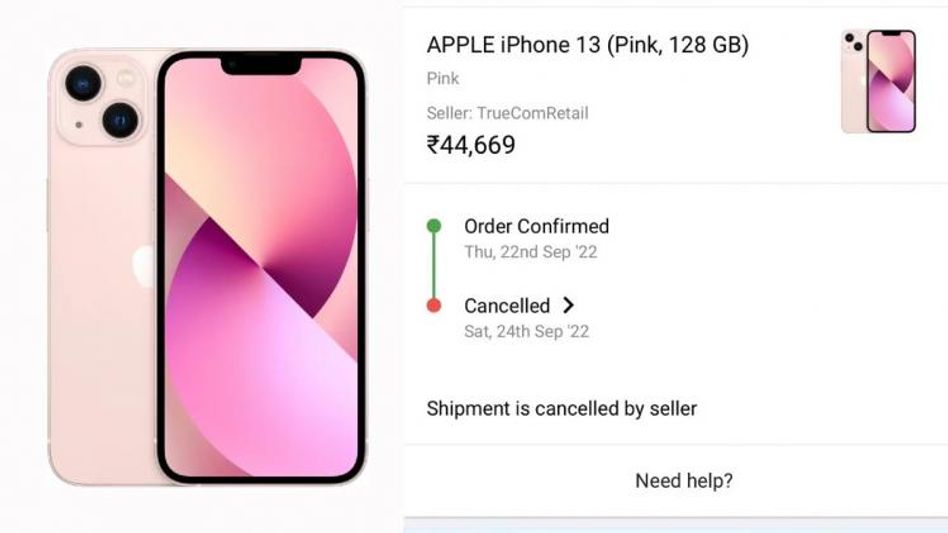The width and height of the screenshot is (948, 533).
Task: Click the Sat, 24th Sep '22 date
Action: pos(526,331)
